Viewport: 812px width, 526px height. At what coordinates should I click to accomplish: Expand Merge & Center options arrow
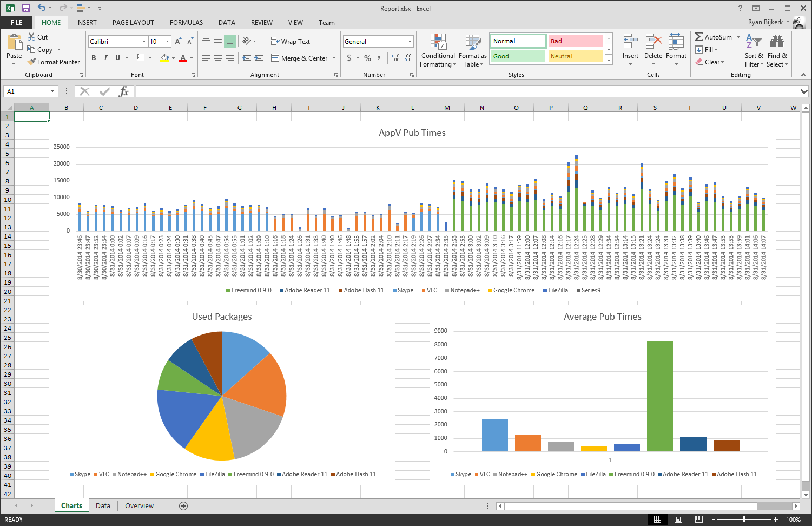click(334, 58)
